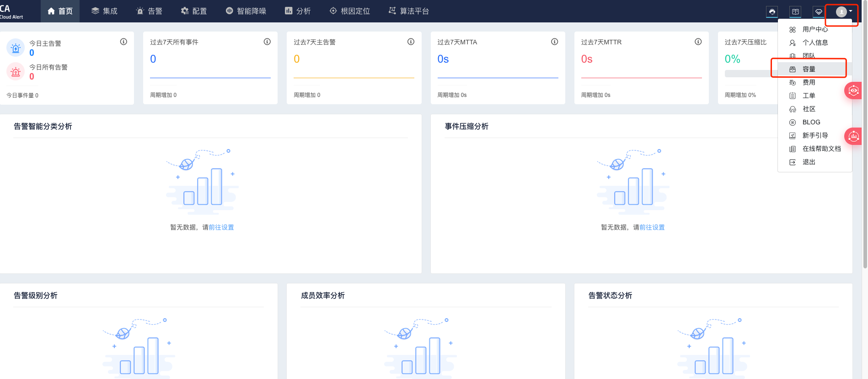The height and width of the screenshot is (379, 868).
Task: Click the 今日事件量 0 text
Action: 22,96
